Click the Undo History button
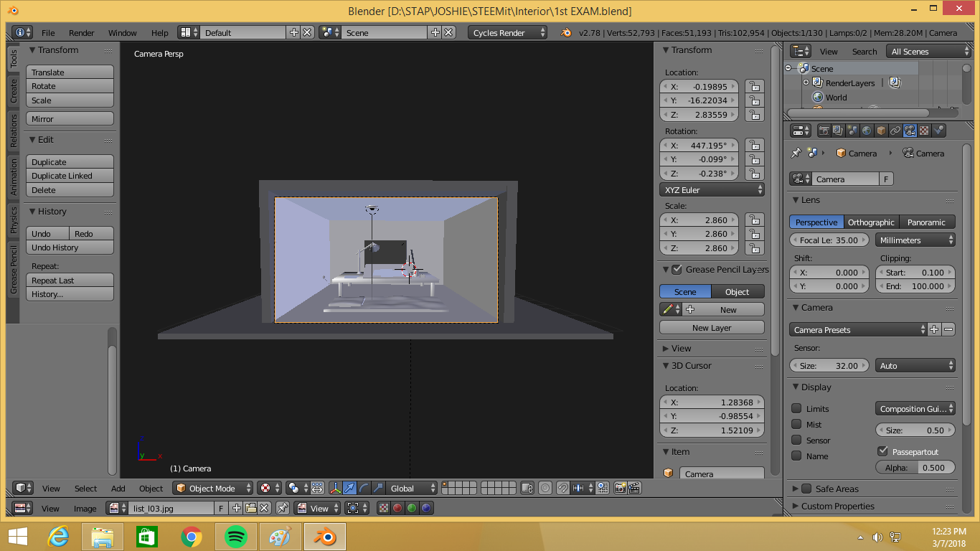The height and width of the screenshot is (551, 980). click(x=70, y=248)
